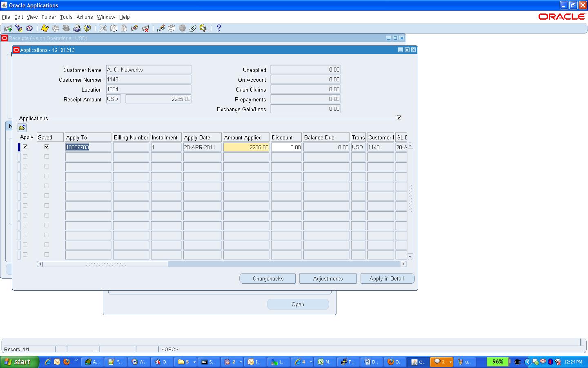Click the Delete record red X icon

[x=145, y=28]
